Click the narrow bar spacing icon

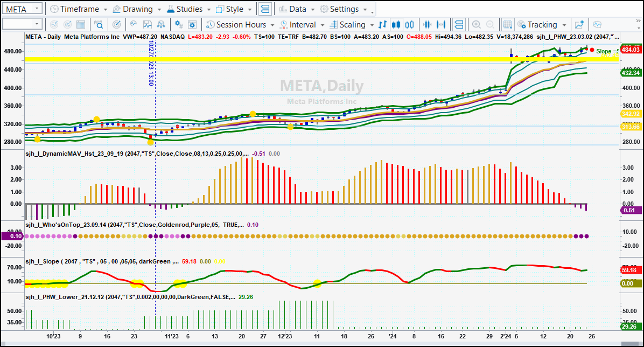point(427,25)
